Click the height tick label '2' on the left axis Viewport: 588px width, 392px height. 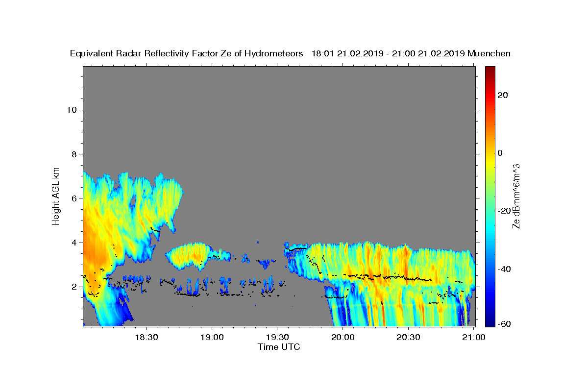[x=74, y=287]
